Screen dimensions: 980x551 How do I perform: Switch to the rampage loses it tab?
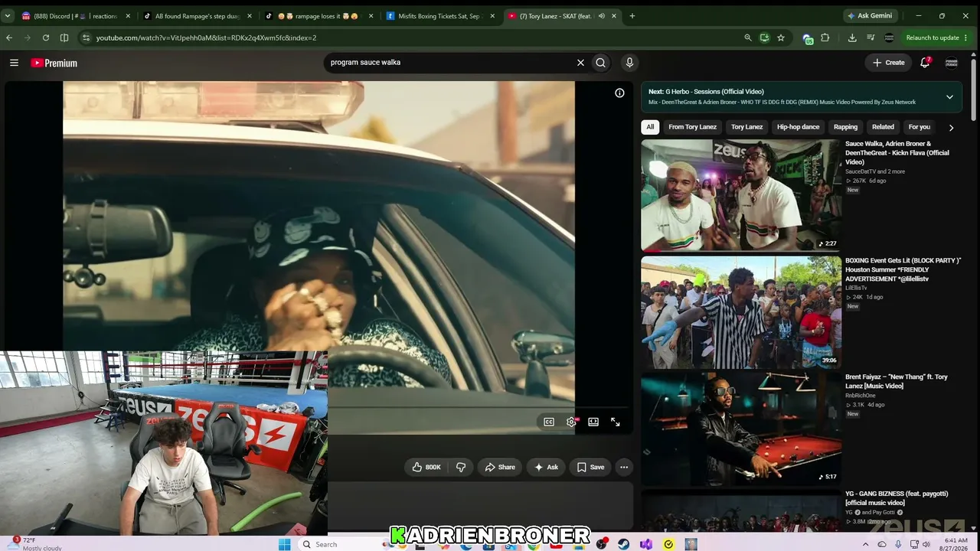pos(320,15)
